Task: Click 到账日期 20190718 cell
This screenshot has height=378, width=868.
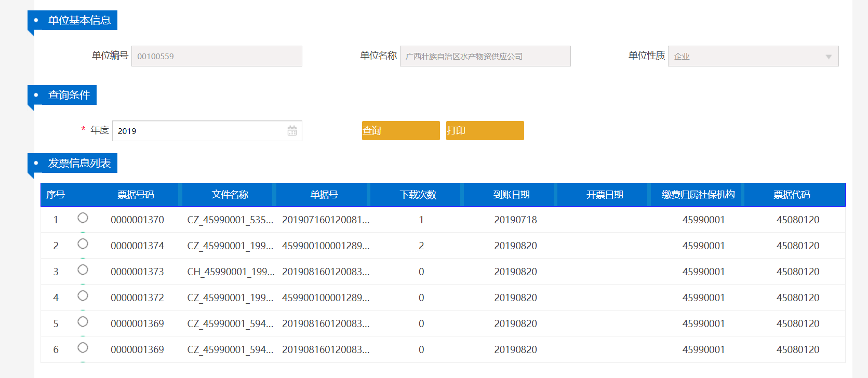Action: (515, 220)
